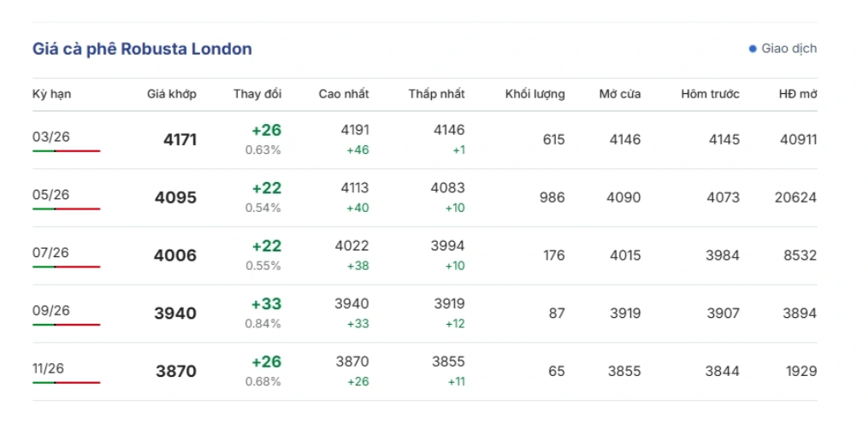Click the Mở cửa column header
This screenshot has width=868, height=429.
tap(619, 94)
